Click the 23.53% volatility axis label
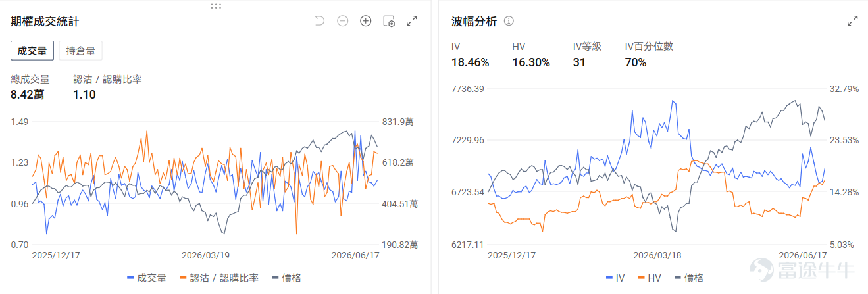The width and height of the screenshot is (868, 294). click(844, 140)
